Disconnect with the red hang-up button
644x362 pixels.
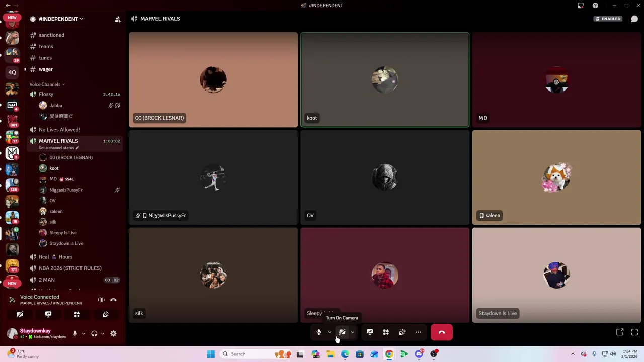point(442,332)
